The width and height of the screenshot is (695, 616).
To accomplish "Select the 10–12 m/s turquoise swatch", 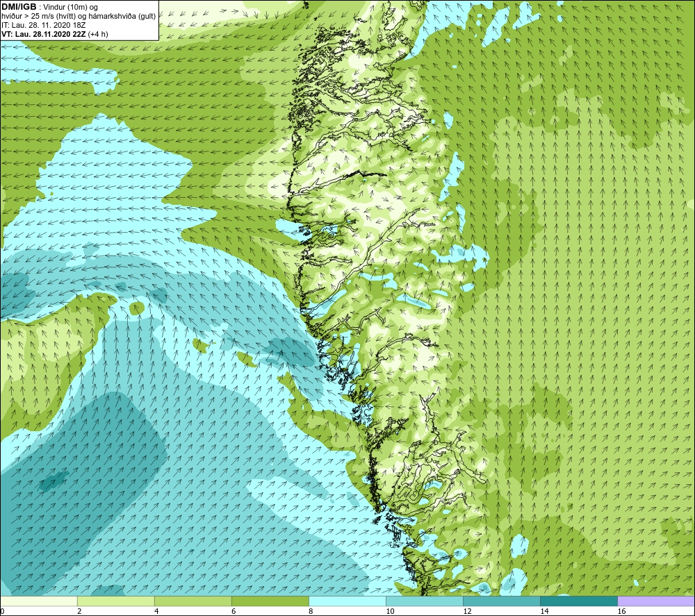I will click(x=425, y=601).
